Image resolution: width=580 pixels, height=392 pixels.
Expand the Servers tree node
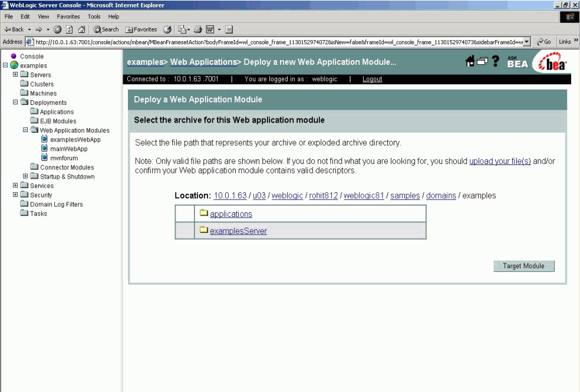pyautogui.click(x=15, y=74)
